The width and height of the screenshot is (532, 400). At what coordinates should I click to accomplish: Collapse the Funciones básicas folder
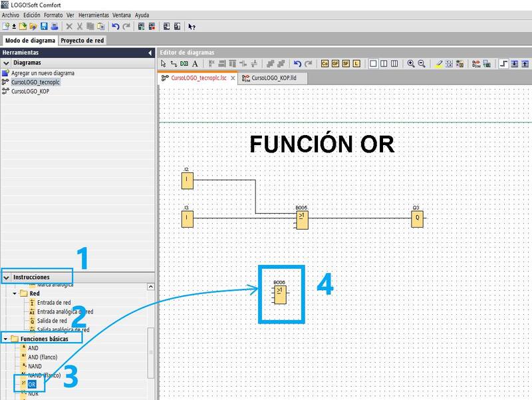[x=6, y=339]
